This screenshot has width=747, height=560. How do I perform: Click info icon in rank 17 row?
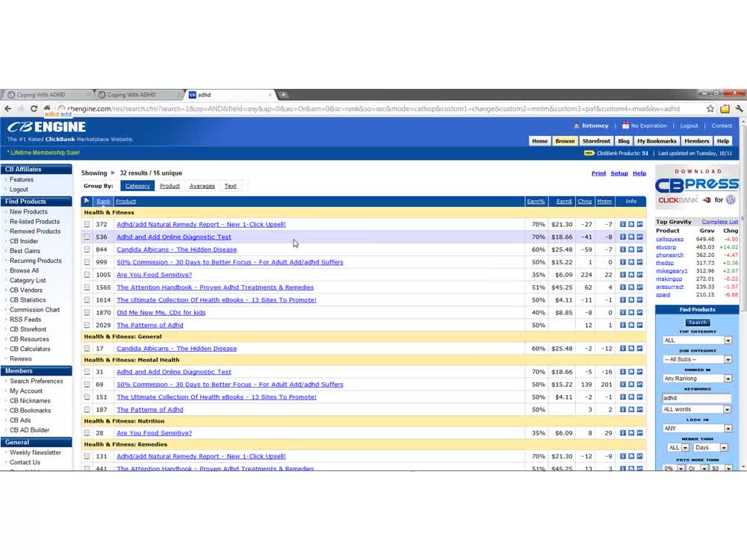623,349
